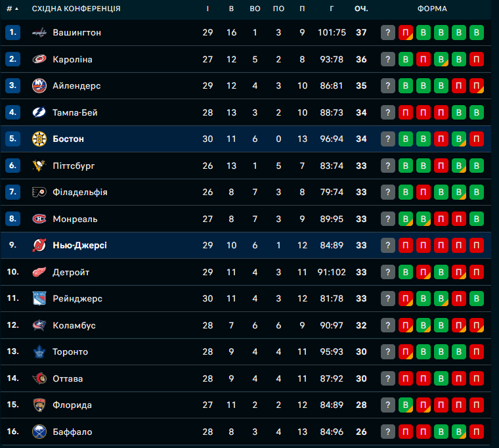Sort standings by the ОЧ. points column
This screenshot has height=448, width=499.
pyautogui.click(x=360, y=9)
